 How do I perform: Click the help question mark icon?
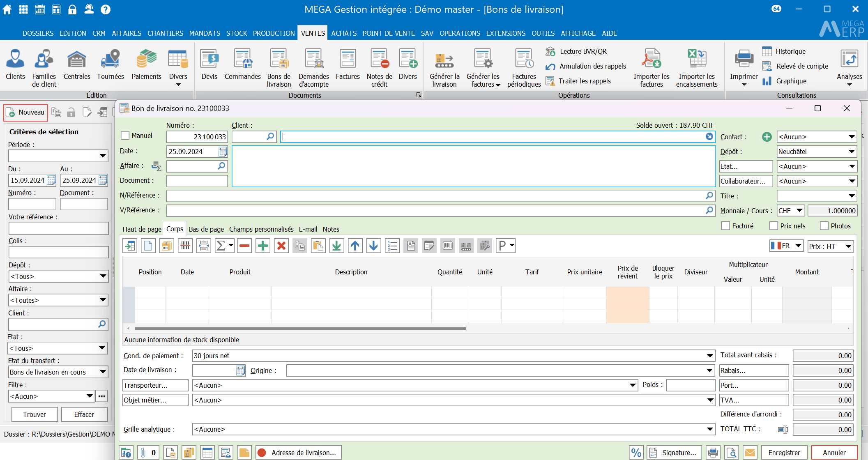[106, 9]
